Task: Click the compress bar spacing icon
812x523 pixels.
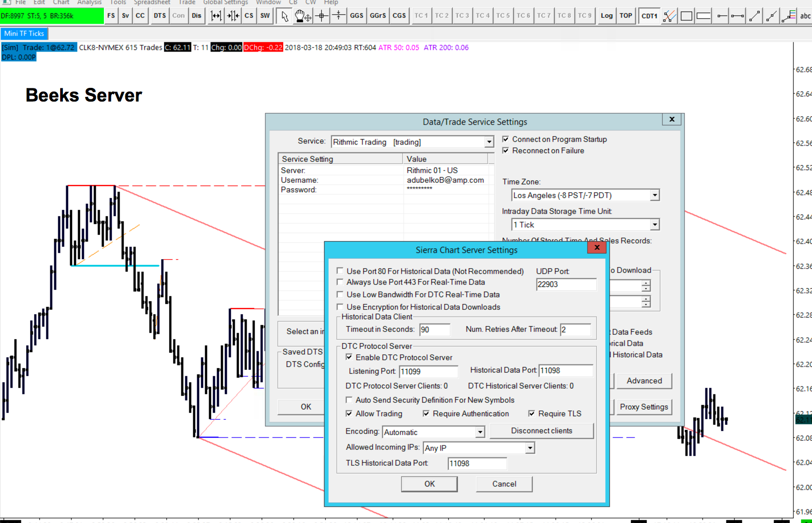Action: pyautogui.click(x=233, y=16)
